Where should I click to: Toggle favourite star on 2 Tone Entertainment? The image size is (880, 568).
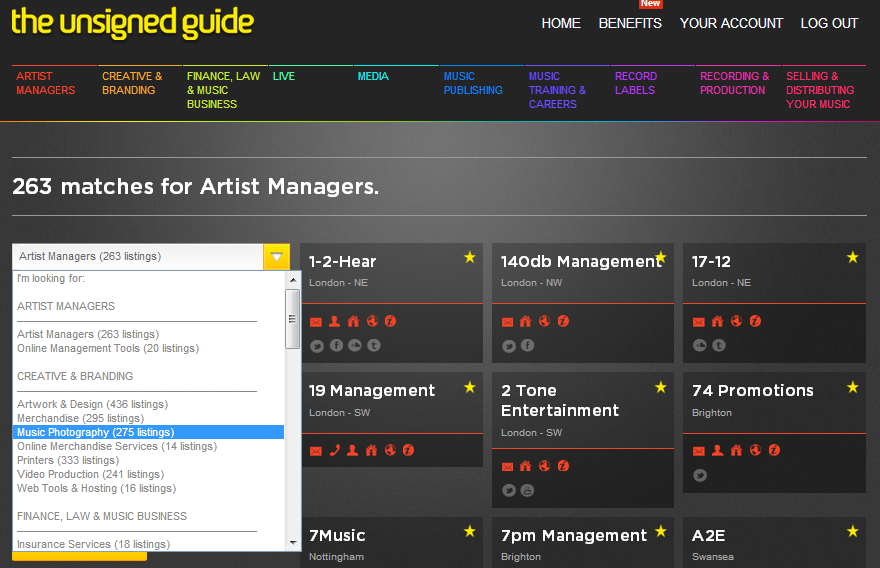coord(661,387)
